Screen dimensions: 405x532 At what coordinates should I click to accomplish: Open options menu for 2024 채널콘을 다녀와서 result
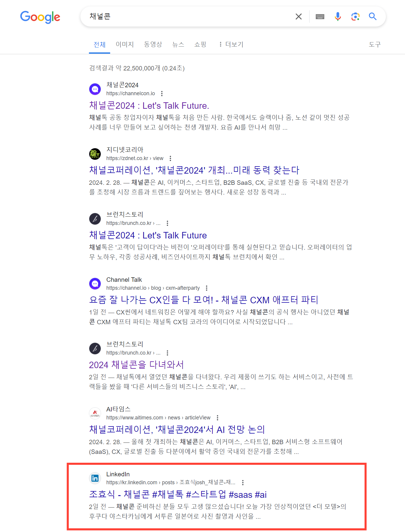point(167,353)
